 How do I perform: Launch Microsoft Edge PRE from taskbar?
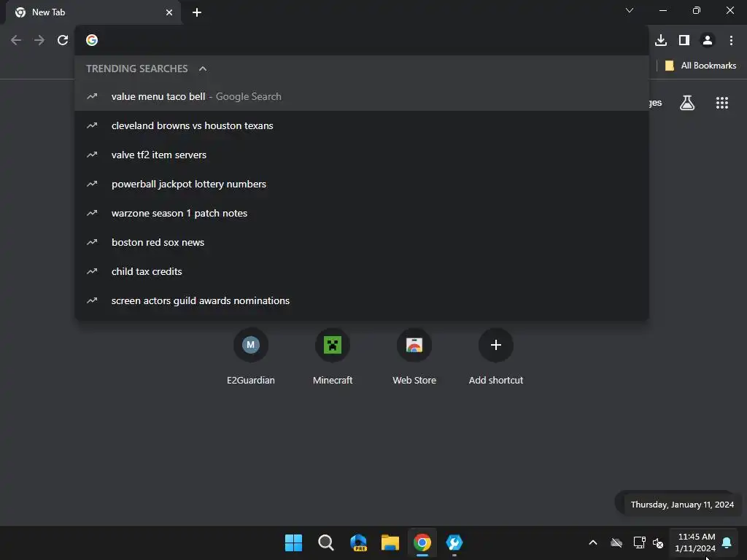click(x=357, y=542)
